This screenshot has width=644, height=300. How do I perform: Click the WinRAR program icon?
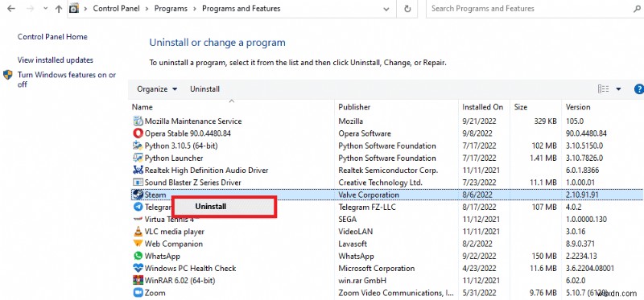(138, 281)
